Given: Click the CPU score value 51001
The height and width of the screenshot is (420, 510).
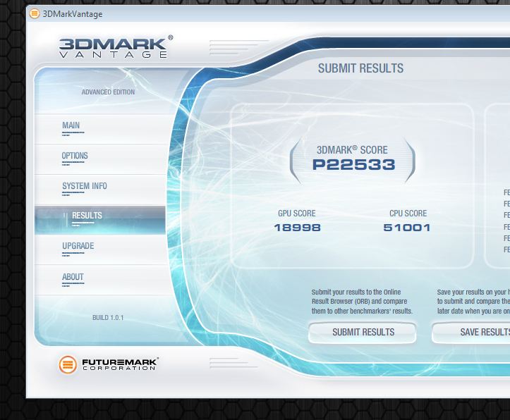Looking at the screenshot, I should tap(407, 228).
